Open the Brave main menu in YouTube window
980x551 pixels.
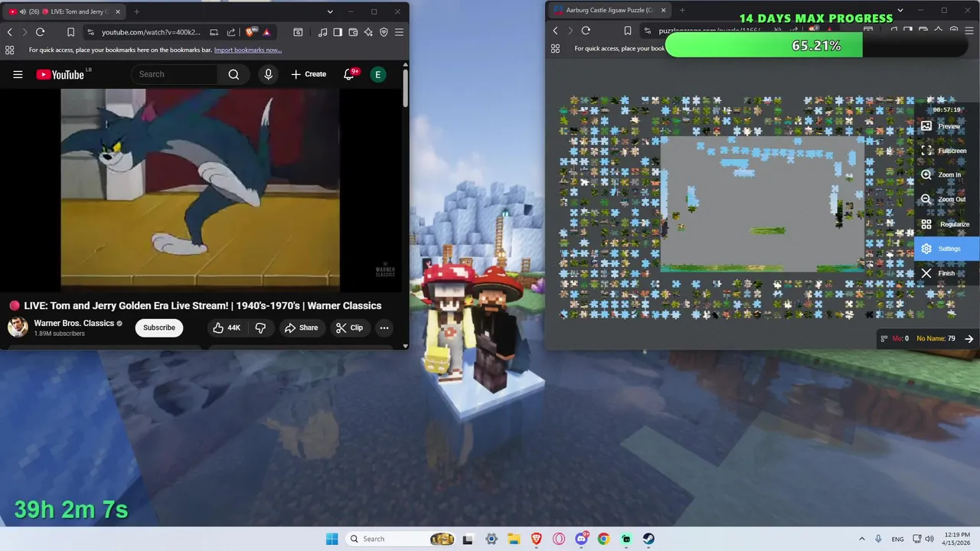click(x=399, y=32)
